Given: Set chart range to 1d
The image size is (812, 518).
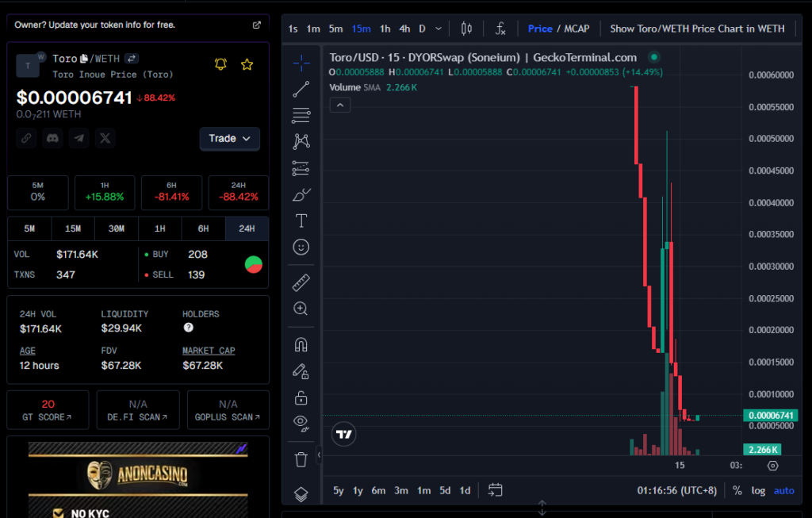Looking at the screenshot, I should coord(465,490).
